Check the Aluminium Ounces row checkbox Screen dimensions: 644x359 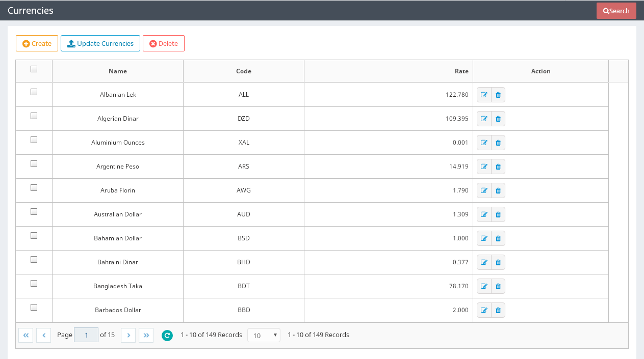34,140
